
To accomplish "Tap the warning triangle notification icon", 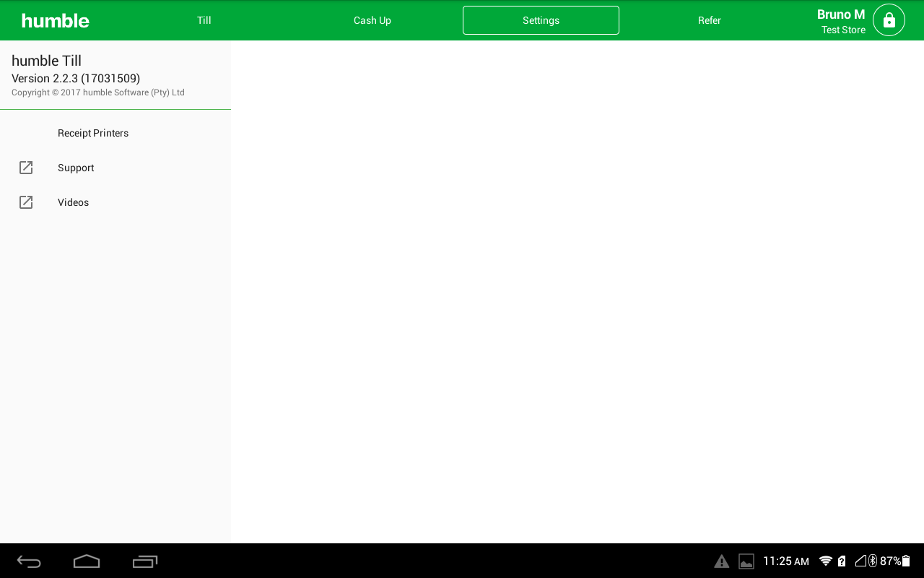I will [x=721, y=561].
